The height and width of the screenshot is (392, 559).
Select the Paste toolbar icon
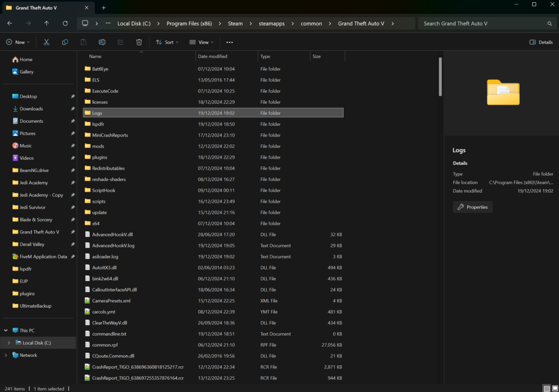(x=83, y=42)
